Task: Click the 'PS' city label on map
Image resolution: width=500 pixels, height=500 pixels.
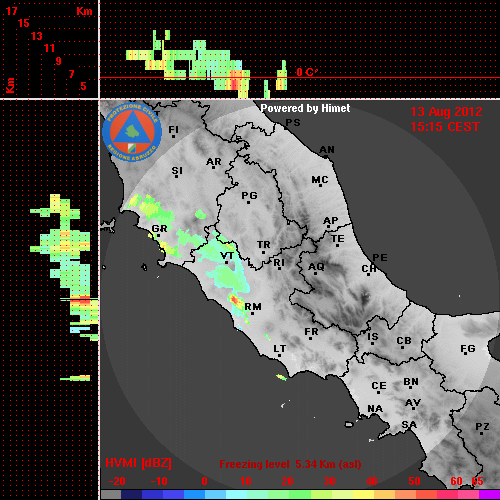Action: pos(293,123)
